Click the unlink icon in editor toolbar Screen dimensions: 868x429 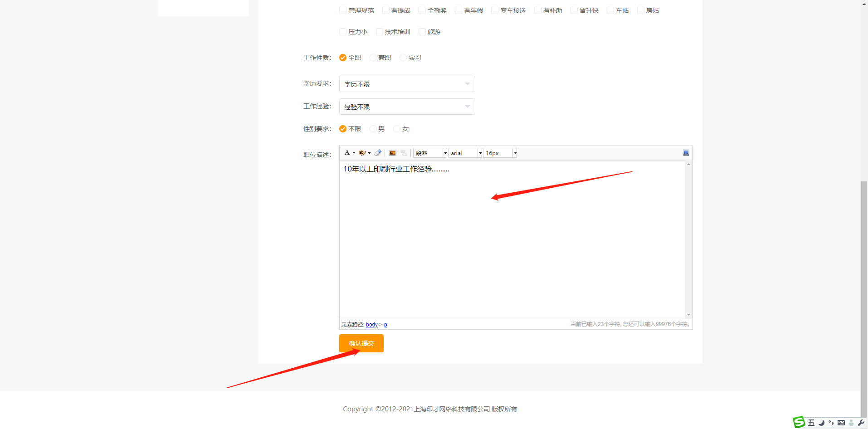coord(404,153)
